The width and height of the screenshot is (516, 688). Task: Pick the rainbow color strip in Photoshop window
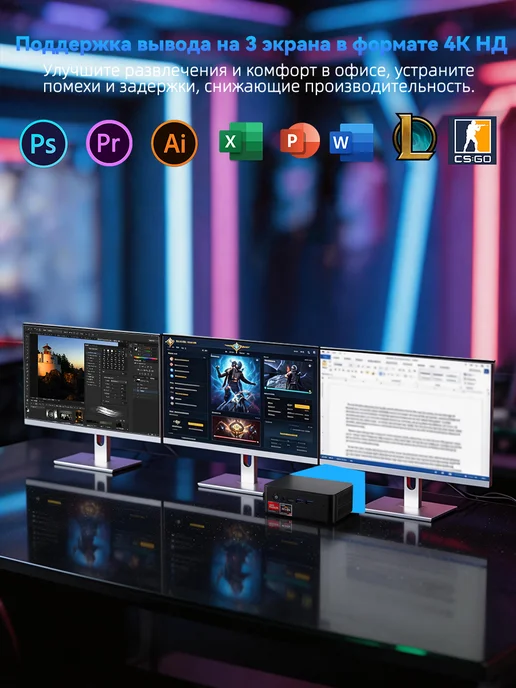coord(145,358)
